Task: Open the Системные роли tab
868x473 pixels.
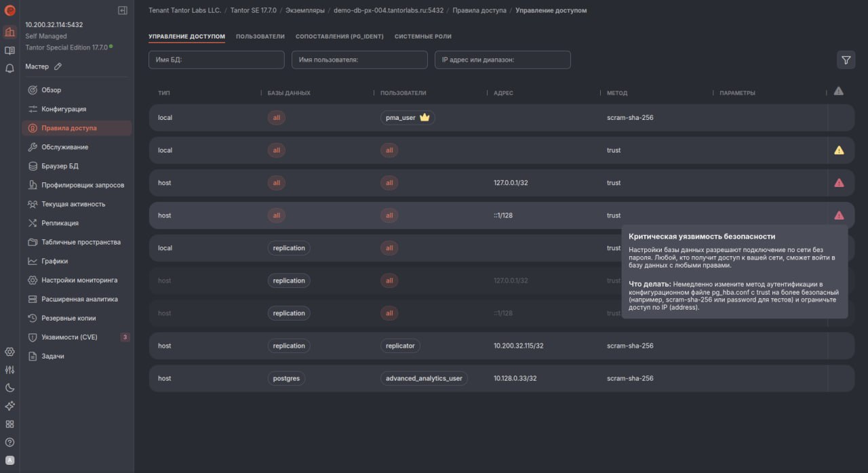Action: tap(422, 37)
